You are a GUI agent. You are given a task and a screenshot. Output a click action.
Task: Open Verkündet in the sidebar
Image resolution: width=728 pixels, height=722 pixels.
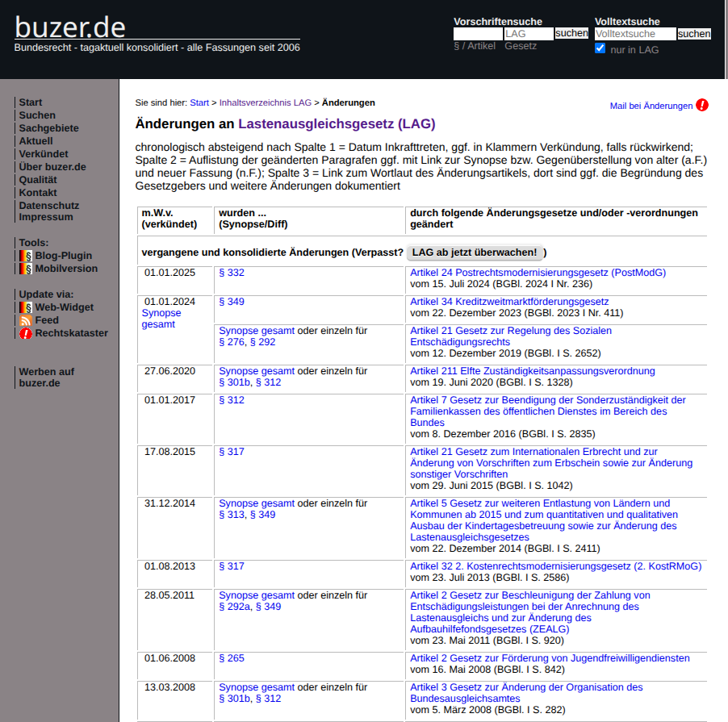[44, 154]
